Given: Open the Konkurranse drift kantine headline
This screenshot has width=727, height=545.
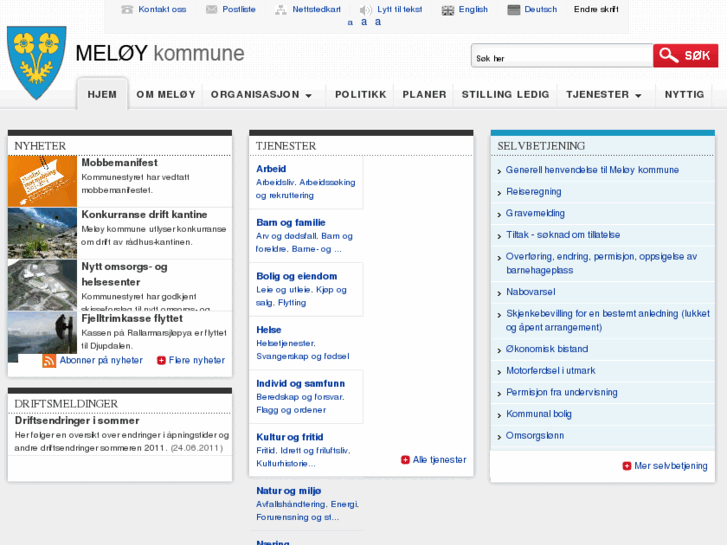Looking at the screenshot, I should [144, 215].
